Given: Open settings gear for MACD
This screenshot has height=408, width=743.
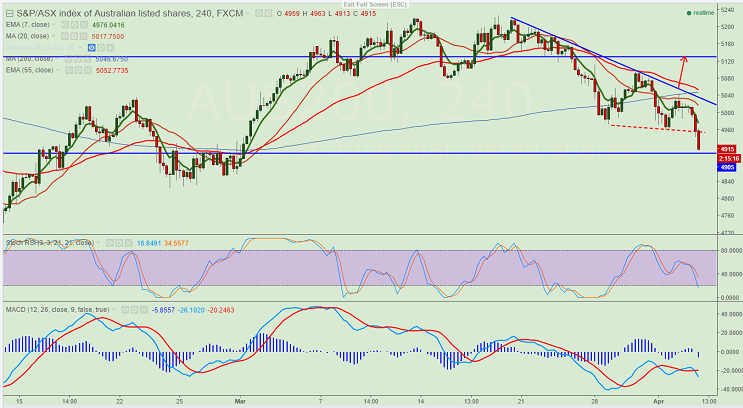Looking at the screenshot, I should (134, 310).
